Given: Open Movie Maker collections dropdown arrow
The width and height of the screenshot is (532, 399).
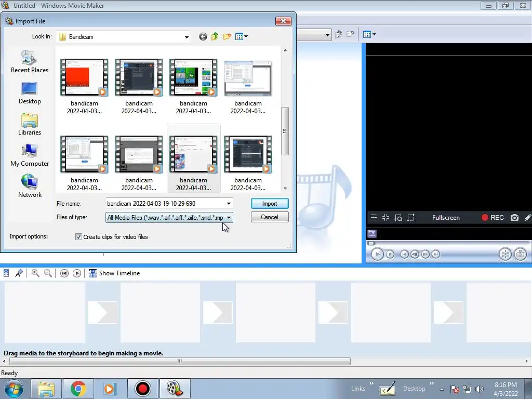Looking at the screenshot, I should (327, 35).
